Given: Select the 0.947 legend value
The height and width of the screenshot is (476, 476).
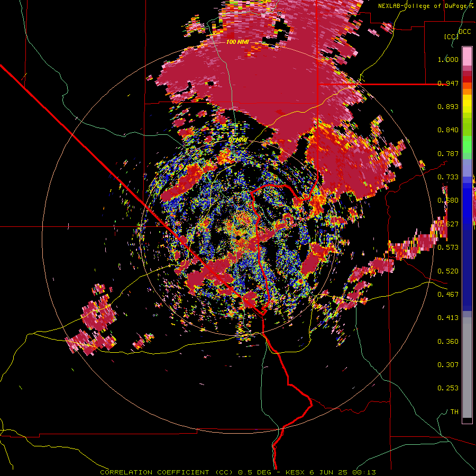Looking at the screenshot, I should [x=448, y=83].
